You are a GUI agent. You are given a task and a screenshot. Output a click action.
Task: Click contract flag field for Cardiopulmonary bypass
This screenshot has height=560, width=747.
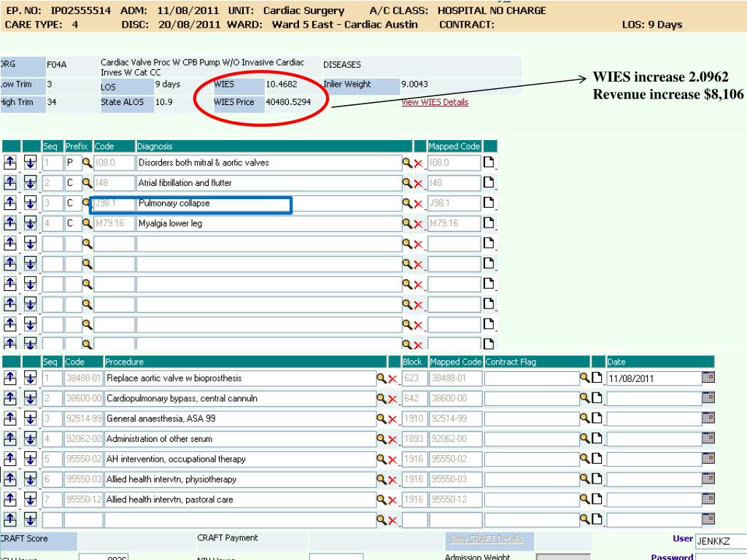tap(532, 398)
